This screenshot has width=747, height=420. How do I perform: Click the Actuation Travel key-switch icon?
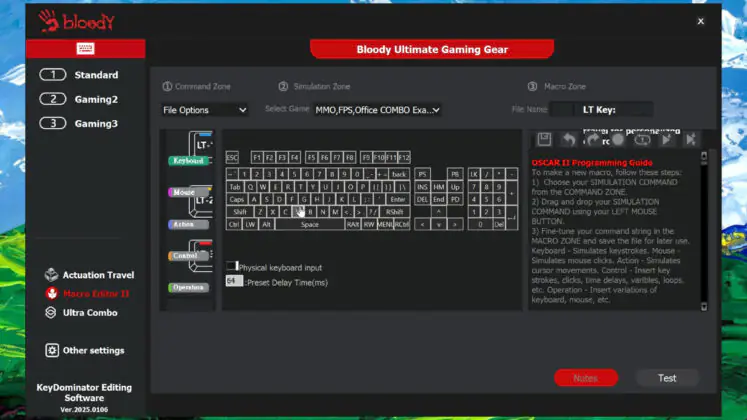(51, 275)
